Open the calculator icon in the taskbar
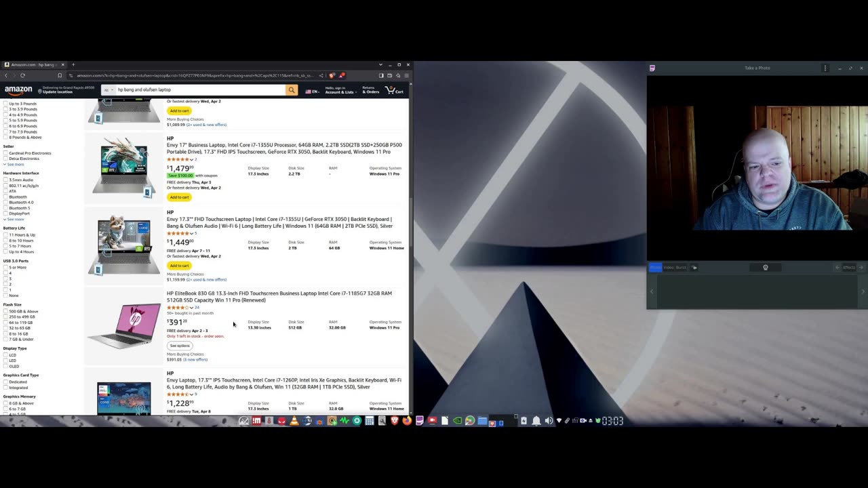868x488 pixels. click(x=370, y=421)
